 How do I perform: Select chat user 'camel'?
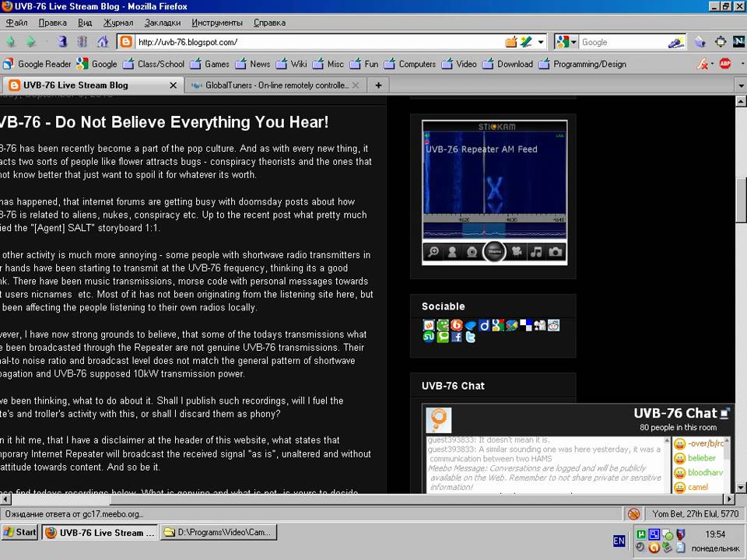point(697,487)
